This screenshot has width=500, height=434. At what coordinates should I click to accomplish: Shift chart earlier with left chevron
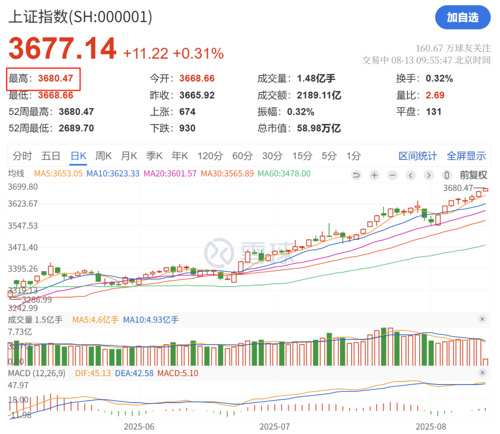tap(410, 175)
